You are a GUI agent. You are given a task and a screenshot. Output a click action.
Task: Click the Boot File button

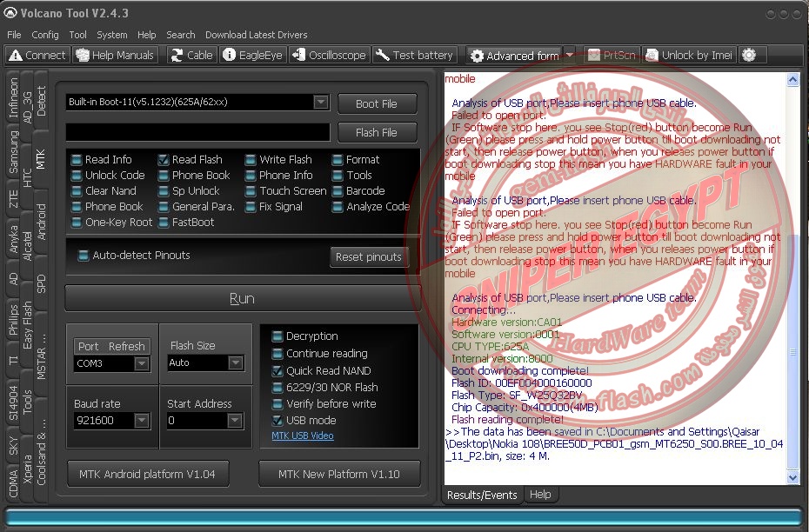pyautogui.click(x=377, y=103)
